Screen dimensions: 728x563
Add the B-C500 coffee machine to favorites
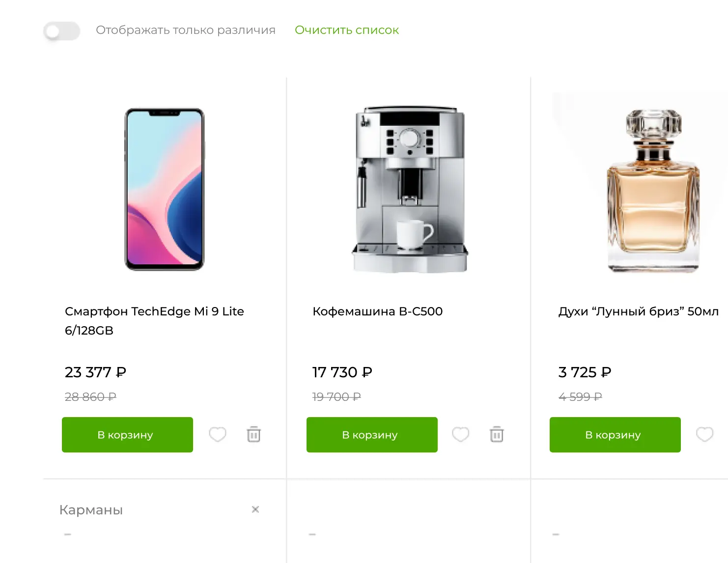click(x=460, y=434)
